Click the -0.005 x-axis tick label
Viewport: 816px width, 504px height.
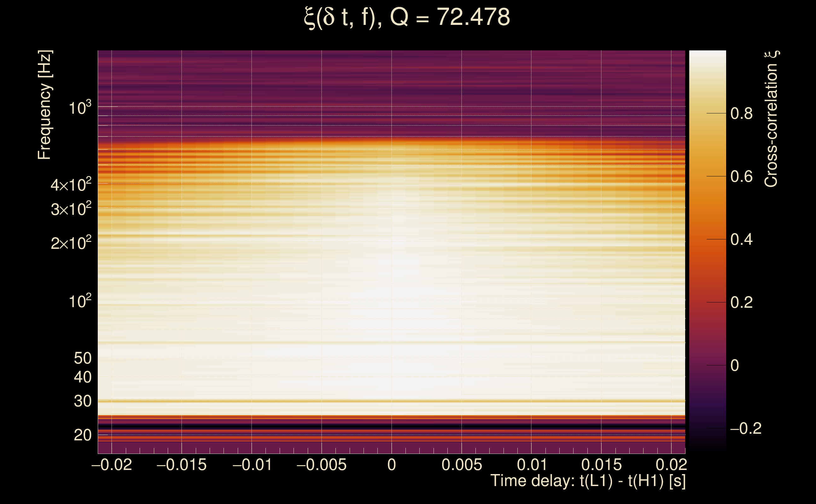321,465
